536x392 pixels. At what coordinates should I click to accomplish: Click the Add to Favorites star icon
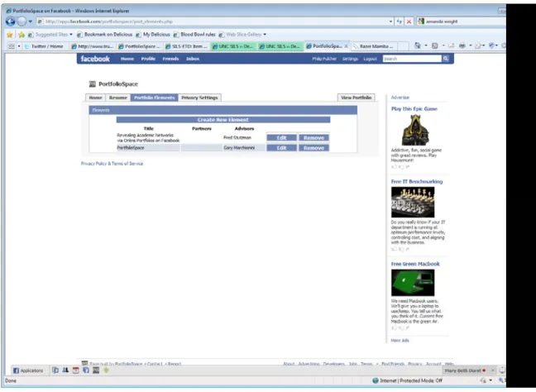click(x=22, y=35)
